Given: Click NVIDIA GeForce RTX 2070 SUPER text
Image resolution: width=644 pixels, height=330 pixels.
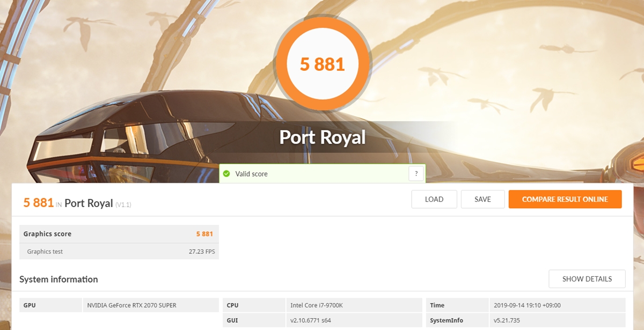Looking at the screenshot, I should click(132, 305).
